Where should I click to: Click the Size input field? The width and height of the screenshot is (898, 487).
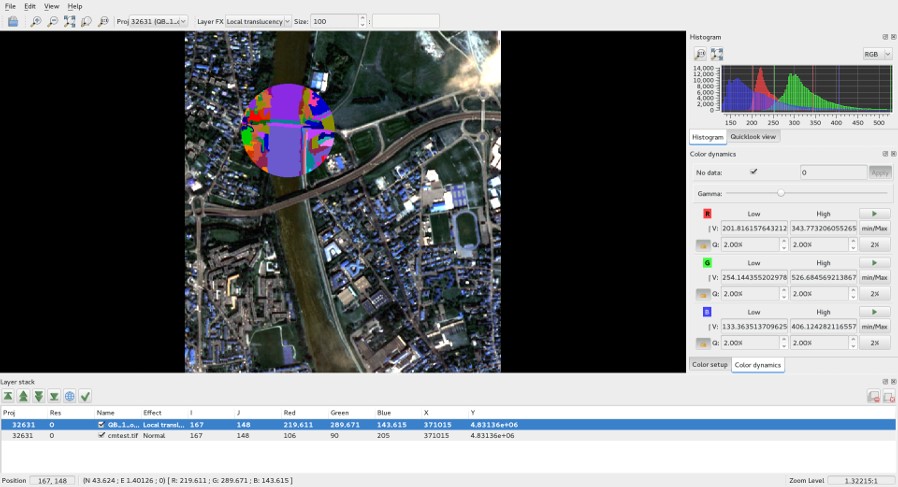[x=333, y=21]
